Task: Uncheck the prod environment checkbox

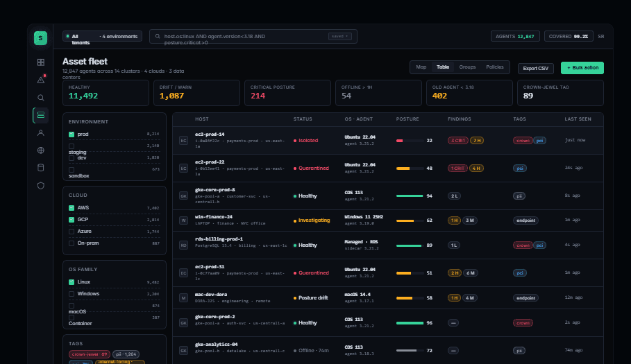Action: point(71,135)
